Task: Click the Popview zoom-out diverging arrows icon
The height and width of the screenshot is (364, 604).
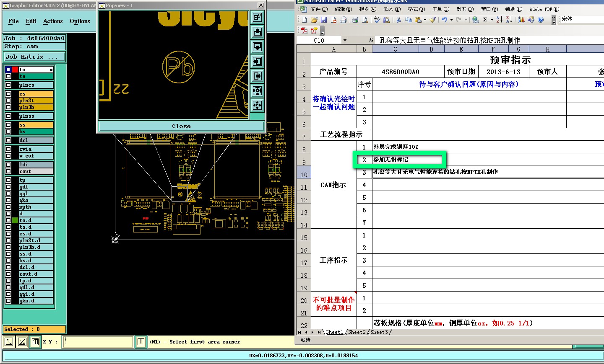Action: pos(257,105)
